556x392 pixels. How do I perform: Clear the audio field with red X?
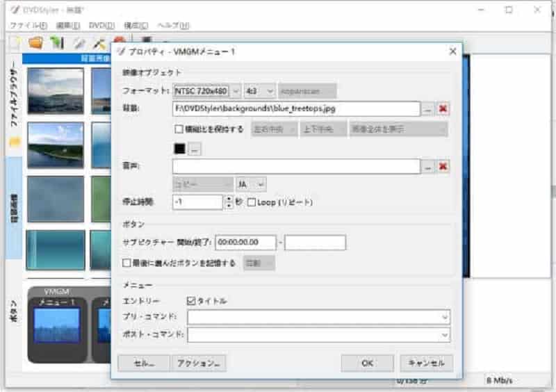click(x=443, y=167)
